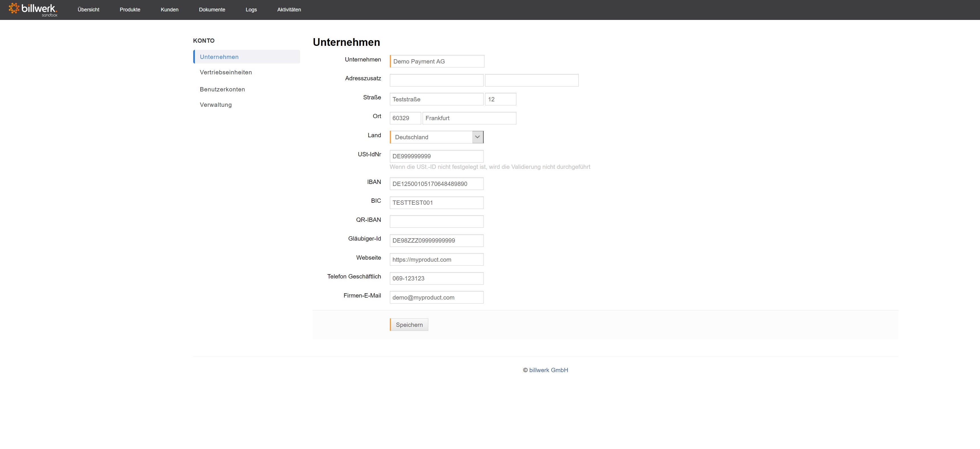The height and width of the screenshot is (449, 980).
Task: Click the USt.-ID validation hint text
Action: click(490, 167)
